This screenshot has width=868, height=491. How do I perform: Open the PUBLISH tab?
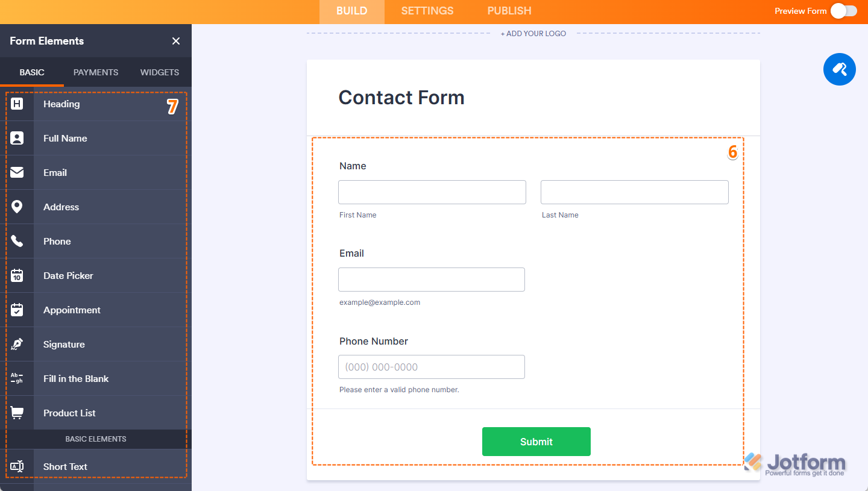coord(509,11)
